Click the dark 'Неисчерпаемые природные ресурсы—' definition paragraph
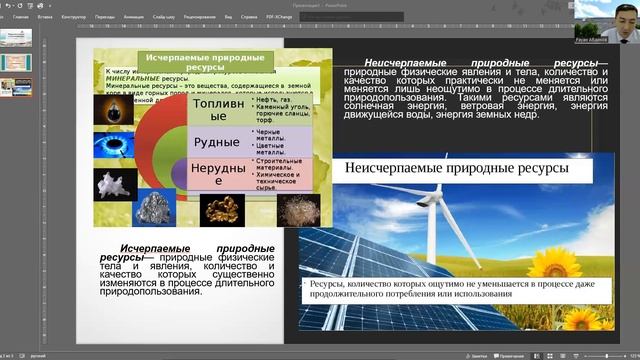This screenshot has width=640, height=360. tap(476, 89)
